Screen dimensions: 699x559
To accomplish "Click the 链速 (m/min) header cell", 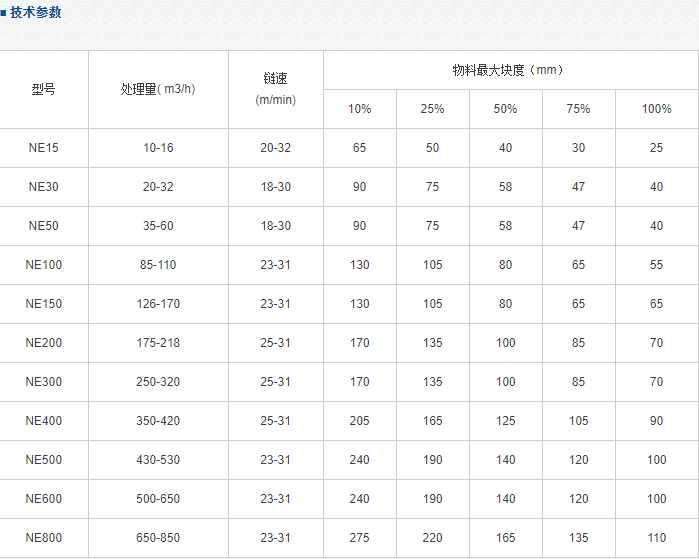I will (276, 89).
